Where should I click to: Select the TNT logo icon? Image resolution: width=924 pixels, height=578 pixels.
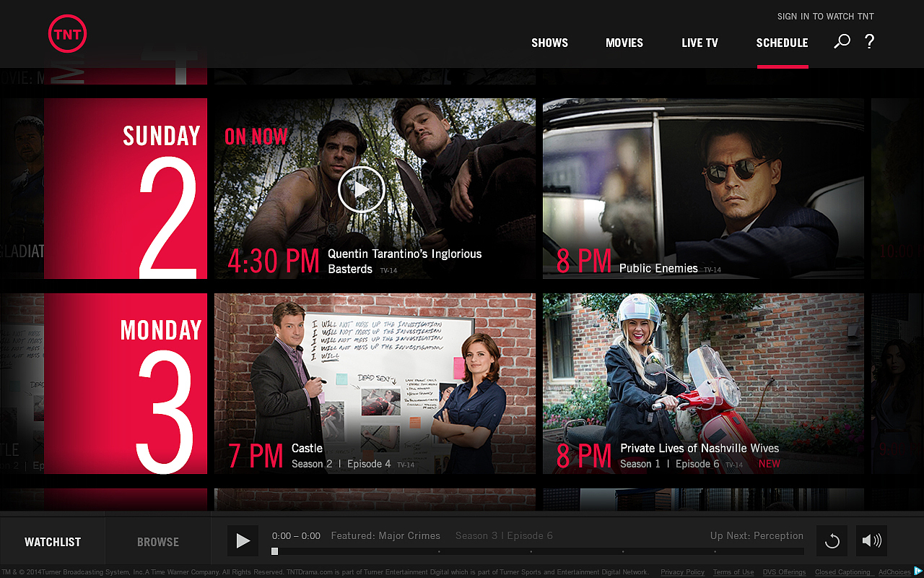tap(67, 33)
